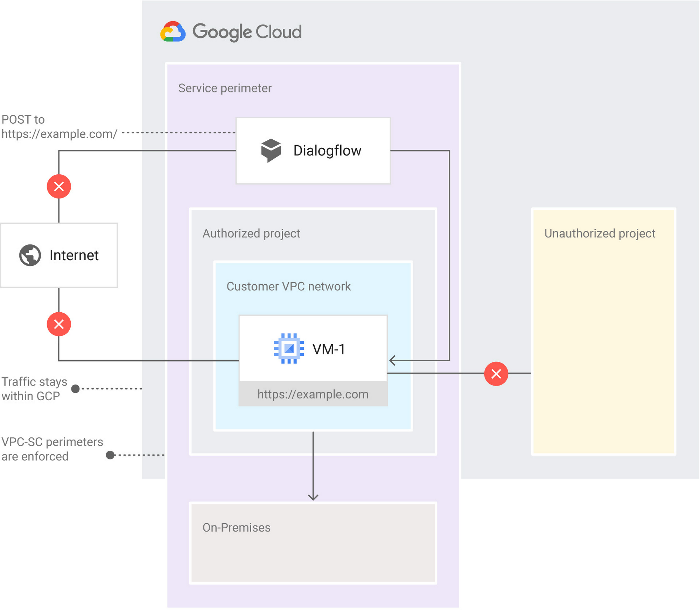The height and width of the screenshot is (610, 700).
Task: Click the dot next to 'VPC-SC perimeters are enforced'
Action: 110,455
